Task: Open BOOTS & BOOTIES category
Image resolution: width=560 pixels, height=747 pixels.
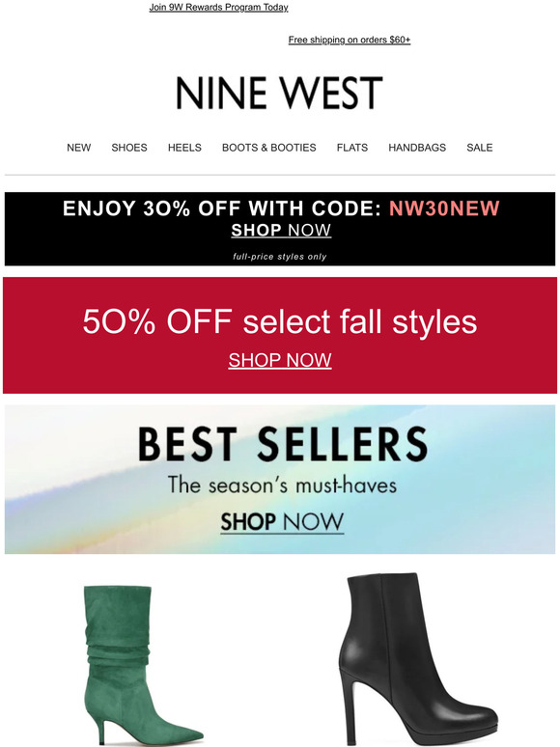Action: point(268,148)
